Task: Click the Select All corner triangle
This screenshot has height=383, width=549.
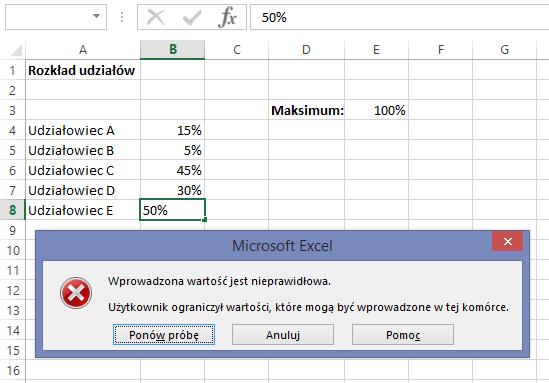Action: (x=16, y=50)
